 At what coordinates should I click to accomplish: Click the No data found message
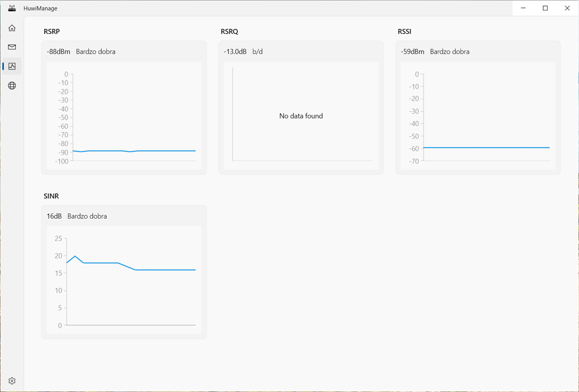coord(301,116)
